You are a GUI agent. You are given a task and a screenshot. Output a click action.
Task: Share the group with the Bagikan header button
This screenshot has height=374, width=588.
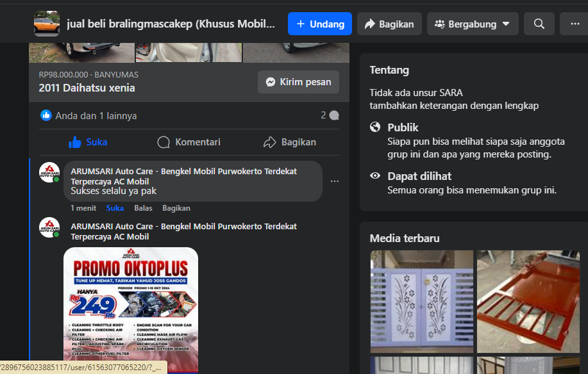coord(389,24)
